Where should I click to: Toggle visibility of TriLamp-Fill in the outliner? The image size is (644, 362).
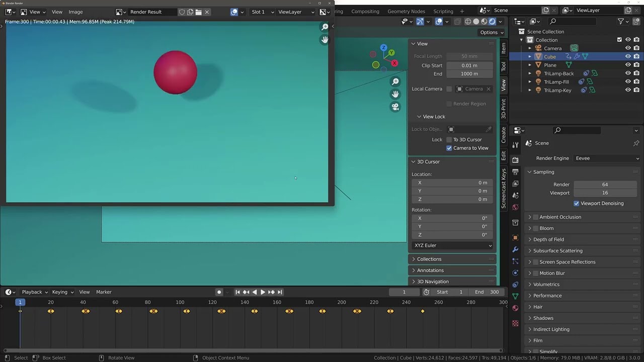628,81
